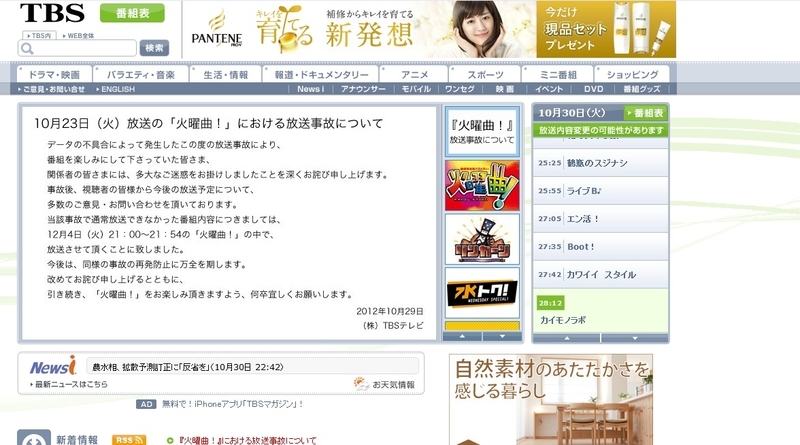Viewport: 800px width, 445px height.
Task: Open 番組表 button in schedule panel
Action: [x=645, y=113]
